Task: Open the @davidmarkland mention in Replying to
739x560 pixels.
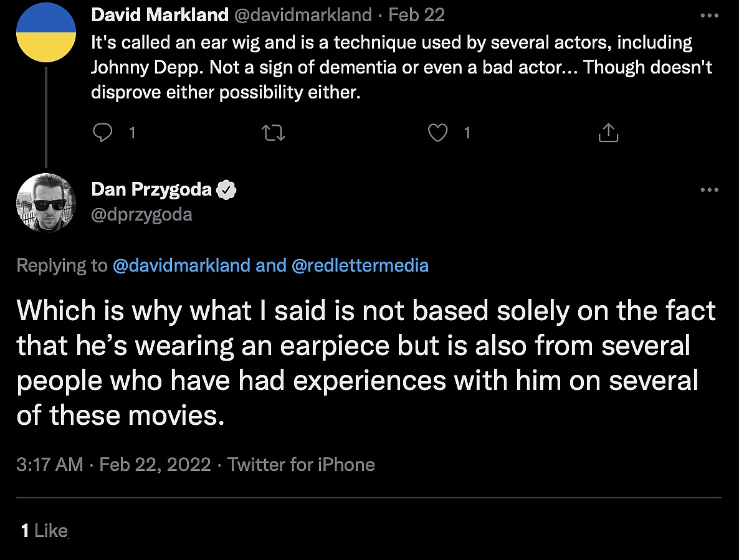Action: tap(181, 265)
